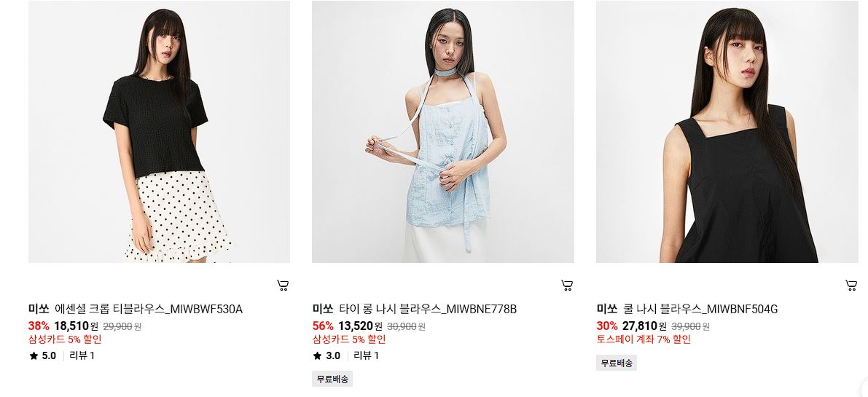
Task: Add 타이 롱 나시 블라우스 to cart
Action: tap(567, 286)
